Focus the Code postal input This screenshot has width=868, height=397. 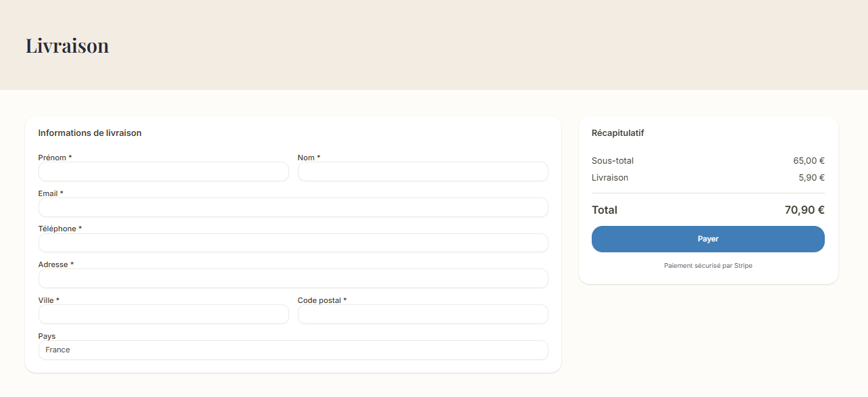click(x=423, y=314)
